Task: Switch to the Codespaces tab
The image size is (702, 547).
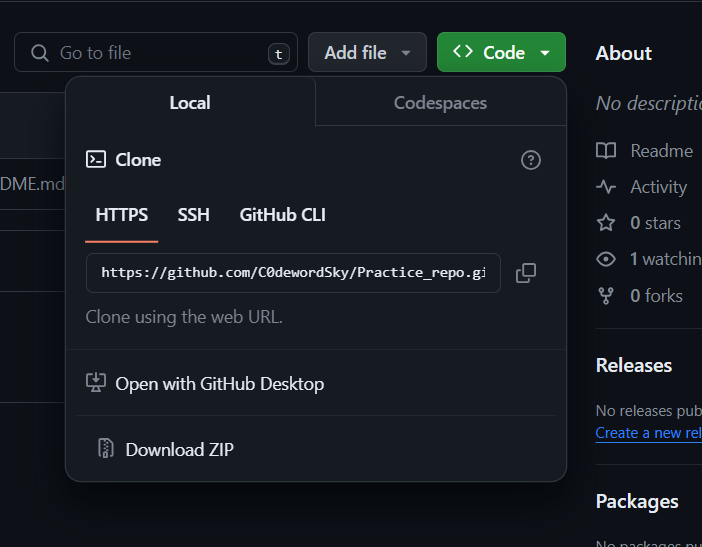Action: point(441,103)
